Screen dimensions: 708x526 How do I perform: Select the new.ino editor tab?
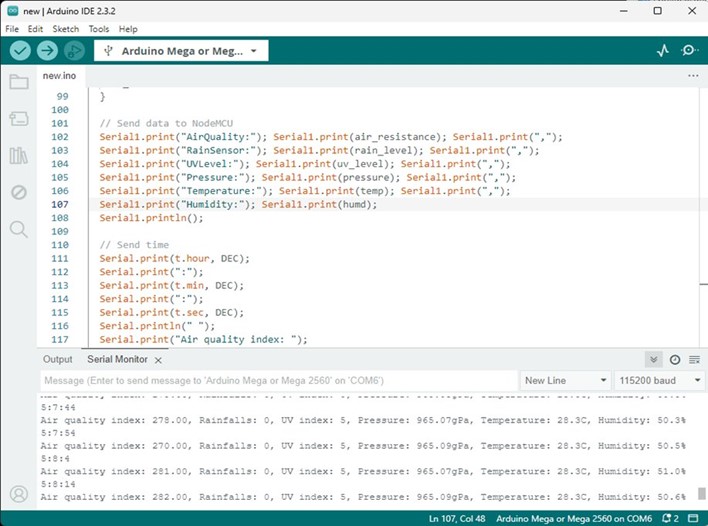coord(59,76)
